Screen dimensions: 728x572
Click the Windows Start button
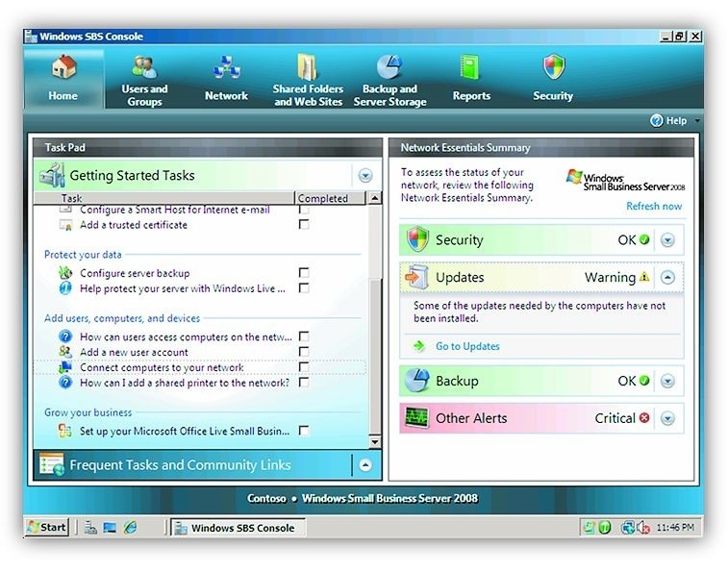(x=47, y=528)
